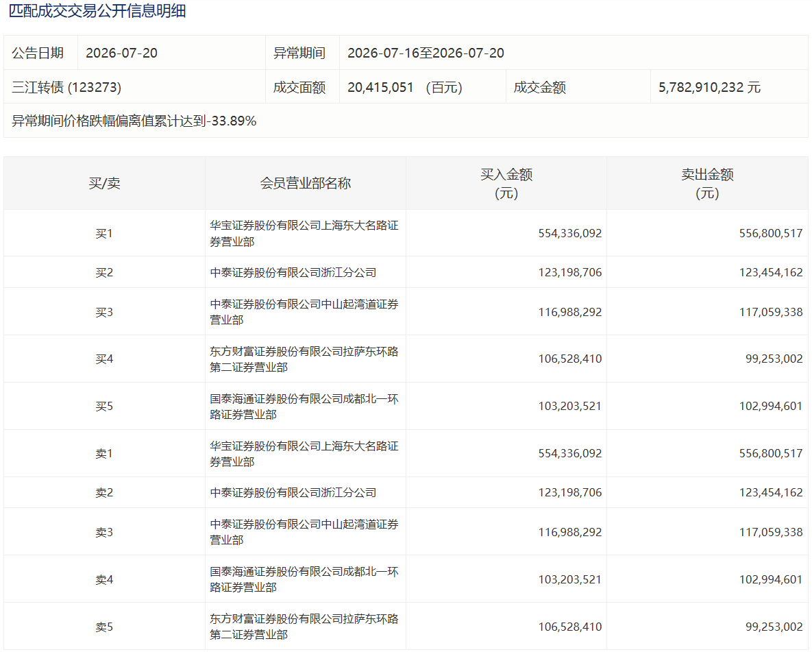Select the 卖2 row label
The image size is (812, 652).
pyautogui.click(x=104, y=493)
